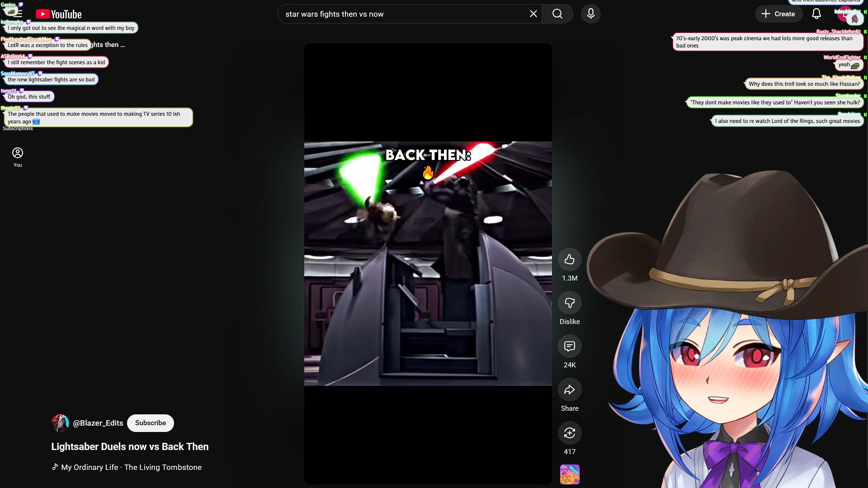The height and width of the screenshot is (488, 868).
Task: Click the Share arrow icon
Action: (x=569, y=389)
